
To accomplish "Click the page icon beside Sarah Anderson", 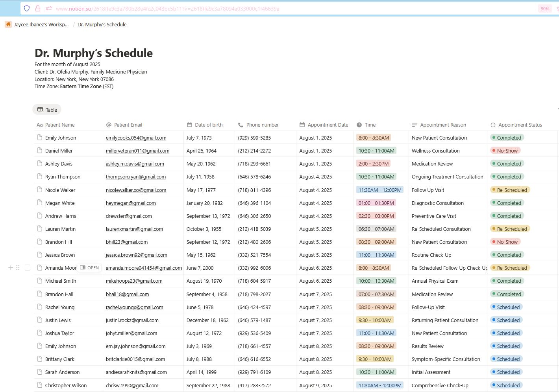I will [x=40, y=372].
